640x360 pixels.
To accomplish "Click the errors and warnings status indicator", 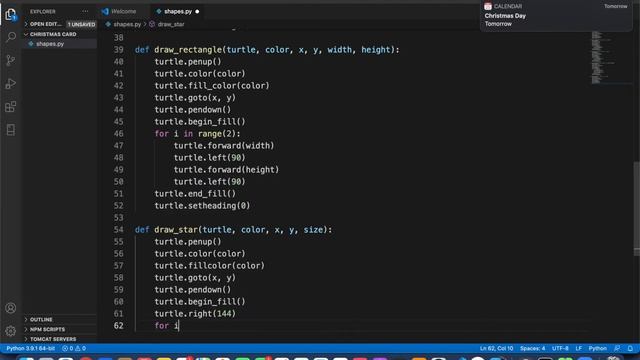I will coord(74,349).
